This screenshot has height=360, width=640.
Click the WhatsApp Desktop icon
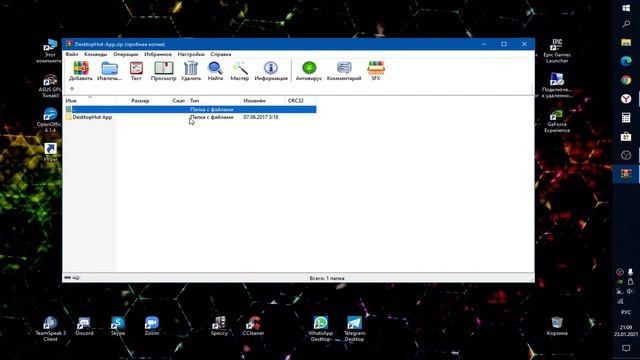[x=320, y=329]
